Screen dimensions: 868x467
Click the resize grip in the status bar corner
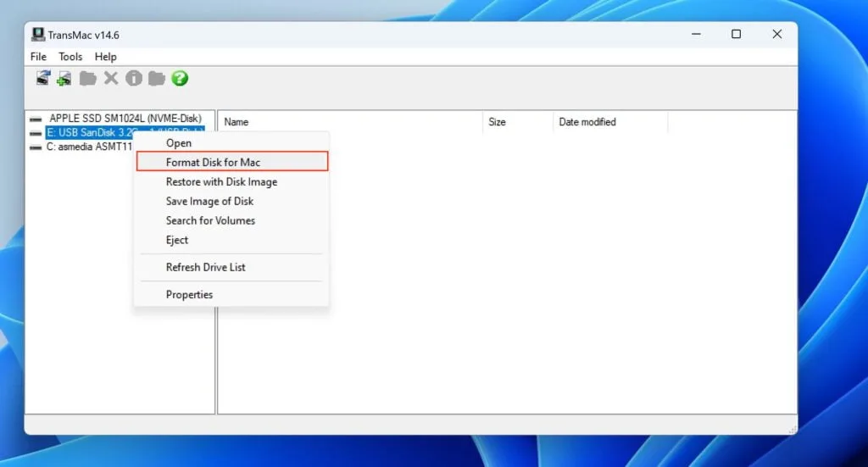tap(793, 429)
